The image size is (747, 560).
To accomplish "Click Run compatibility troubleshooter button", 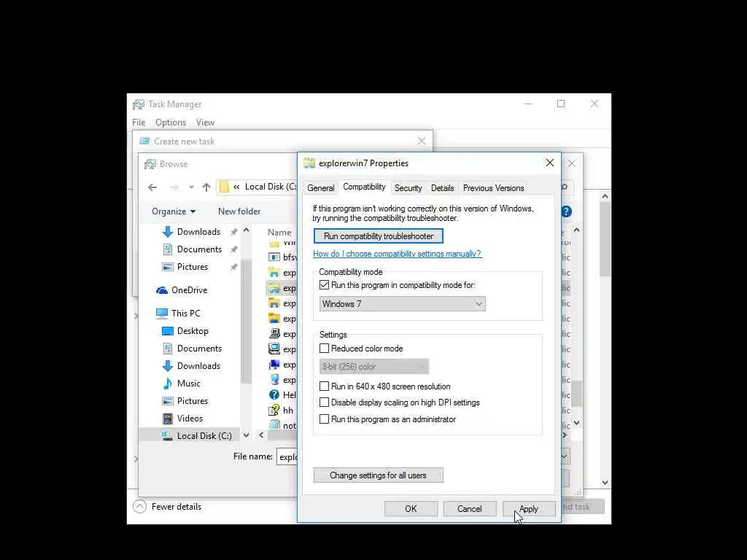I will coord(379,236).
